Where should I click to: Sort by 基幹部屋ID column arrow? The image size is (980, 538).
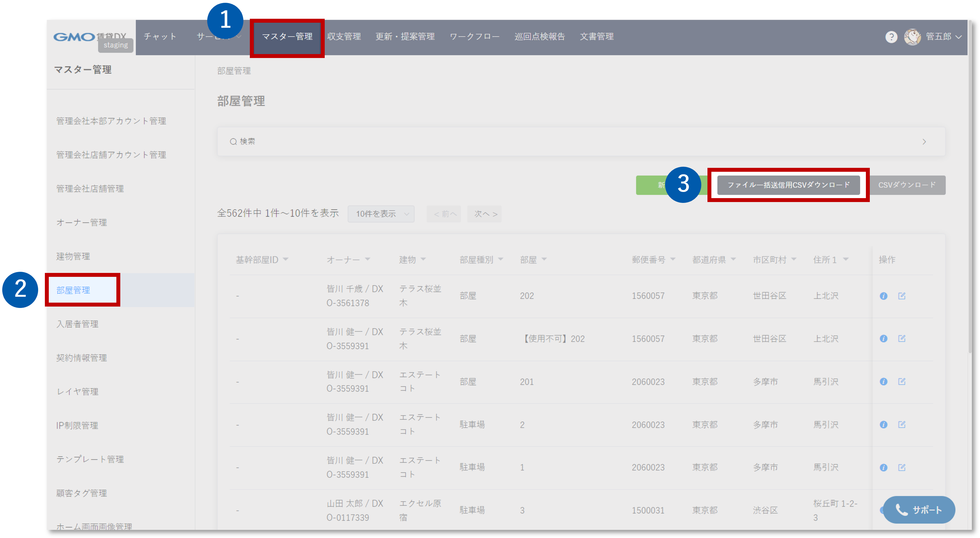(286, 259)
